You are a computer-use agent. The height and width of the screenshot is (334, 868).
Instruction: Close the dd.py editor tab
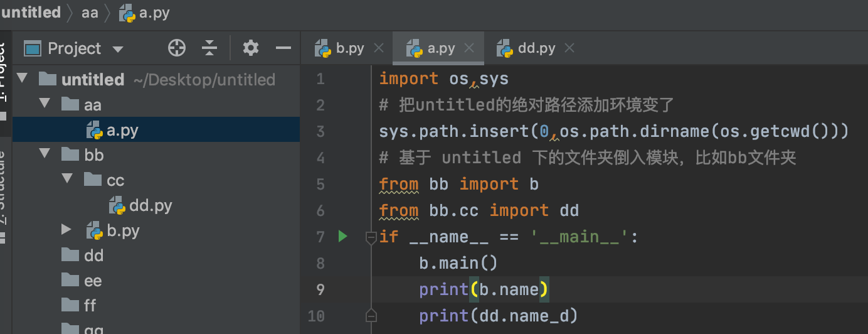tap(569, 48)
